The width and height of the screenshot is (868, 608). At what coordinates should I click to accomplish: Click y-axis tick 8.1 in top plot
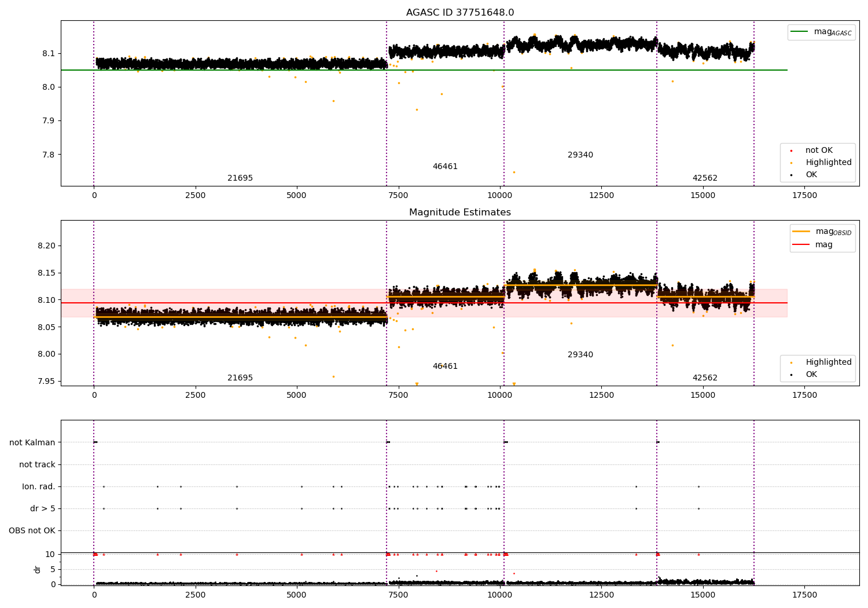click(x=47, y=54)
